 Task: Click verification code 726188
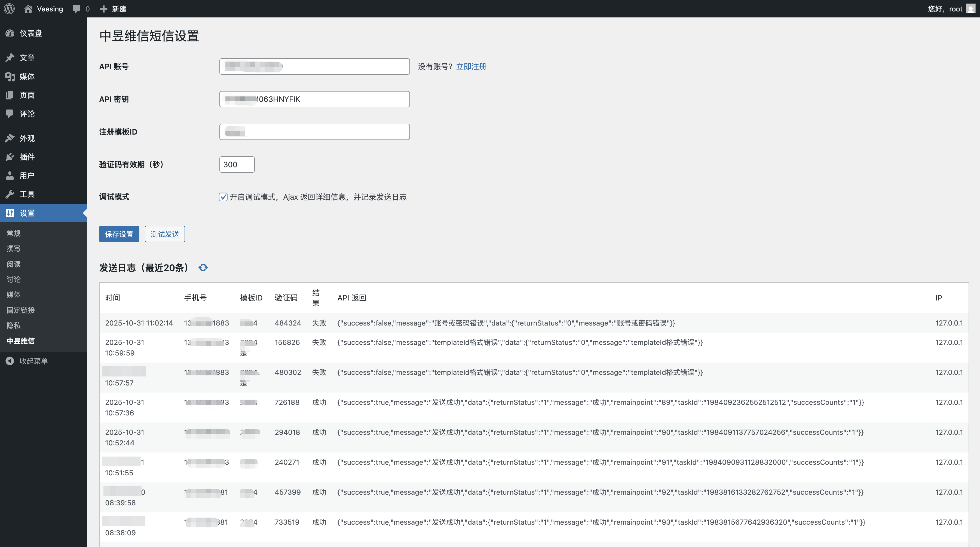[287, 402]
